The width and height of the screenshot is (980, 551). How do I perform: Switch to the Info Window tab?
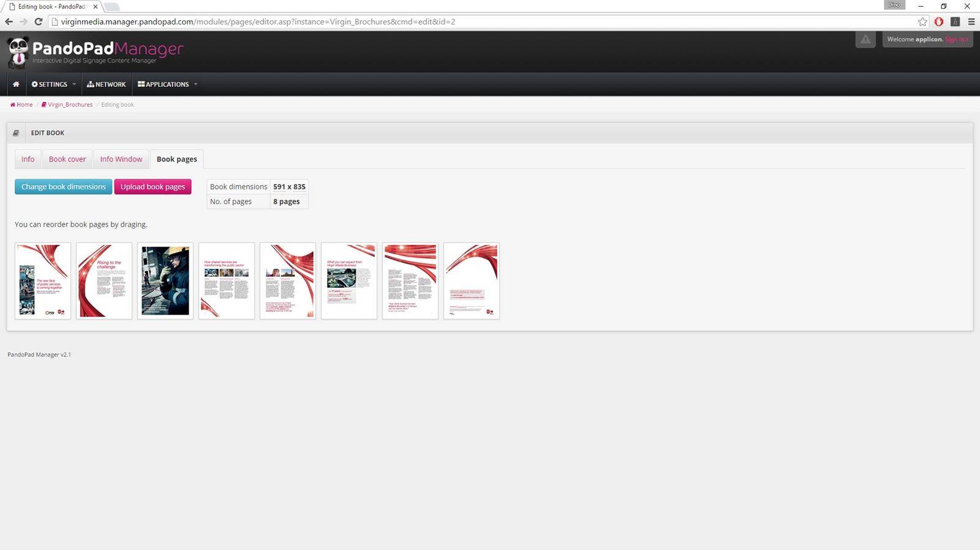pos(121,159)
